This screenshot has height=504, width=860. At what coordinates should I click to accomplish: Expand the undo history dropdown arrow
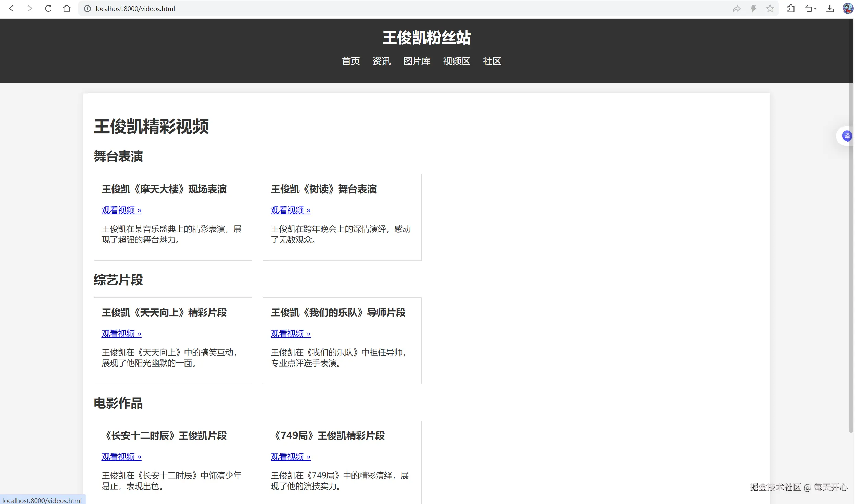[x=815, y=9]
